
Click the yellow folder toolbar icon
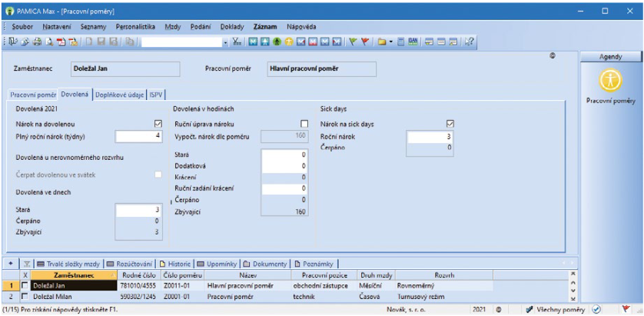[x=381, y=41]
